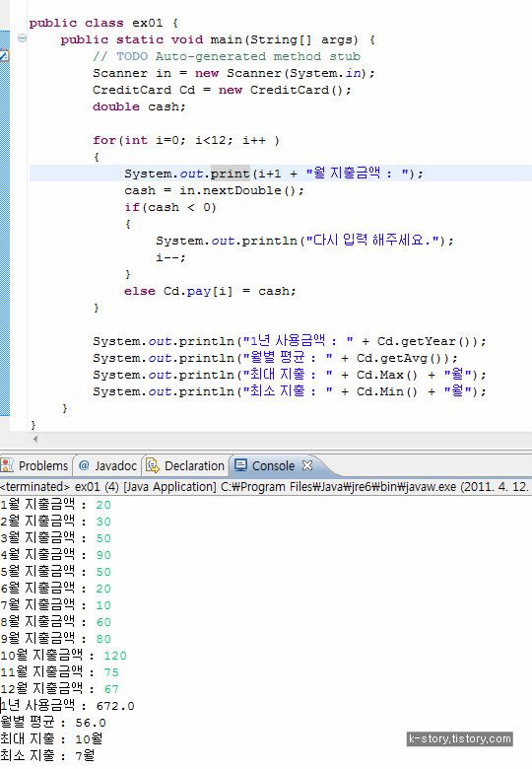Click the editor horizontal scrollbar left arrow
This screenshot has width=532, height=769.
(x=35, y=439)
